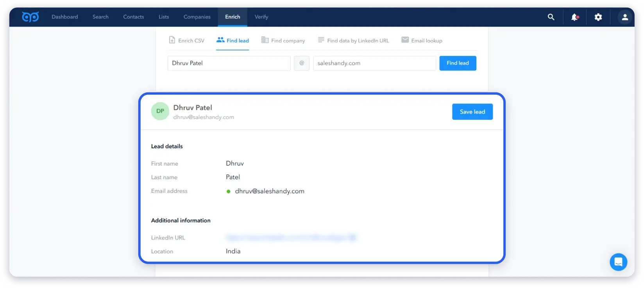The height and width of the screenshot is (288, 644).
Task: Open the notifications bell icon
Action: pos(575,17)
